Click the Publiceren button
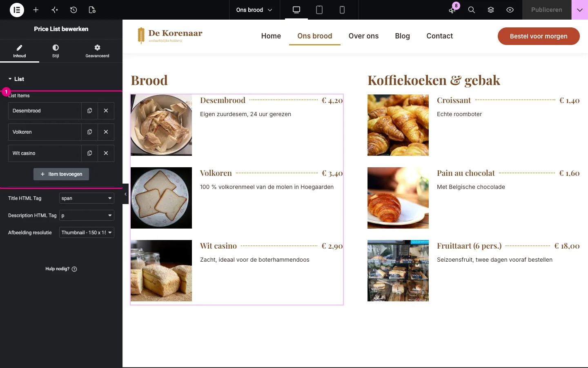 click(x=547, y=10)
